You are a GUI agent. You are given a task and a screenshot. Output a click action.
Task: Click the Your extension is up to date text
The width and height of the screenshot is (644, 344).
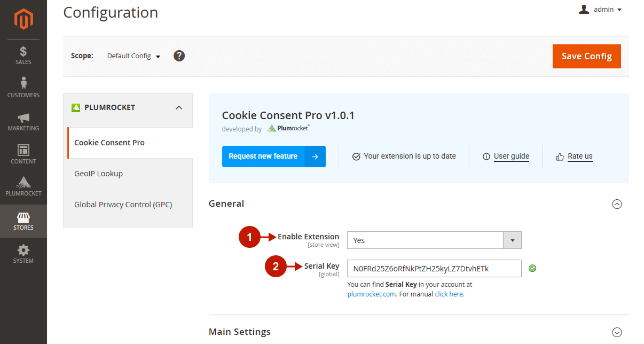(410, 156)
